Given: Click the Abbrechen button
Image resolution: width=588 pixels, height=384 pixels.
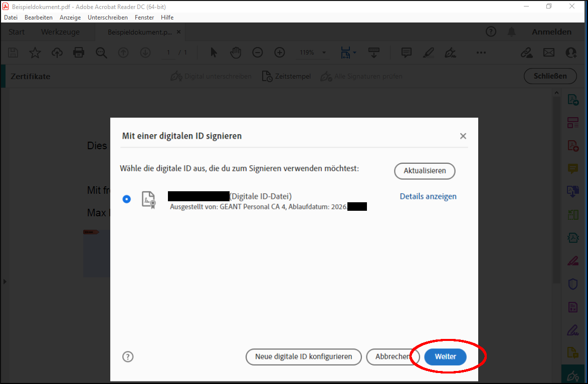Looking at the screenshot, I should click(392, 356).
